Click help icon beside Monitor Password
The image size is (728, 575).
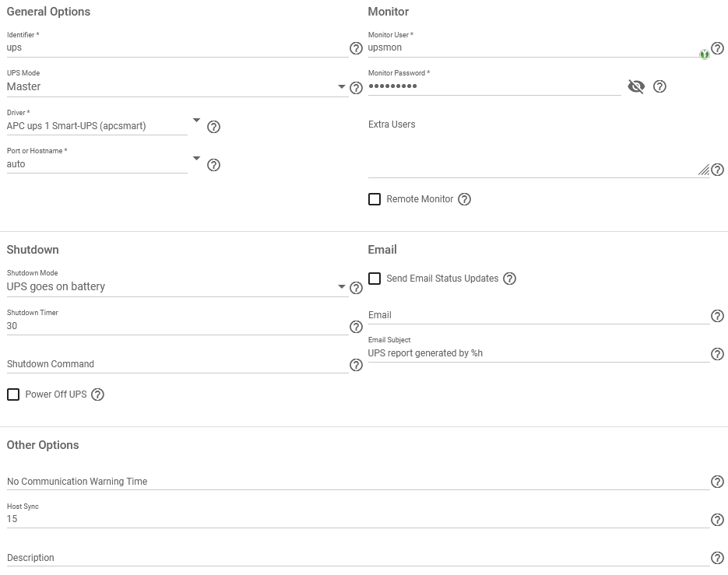tap(659, 86)
